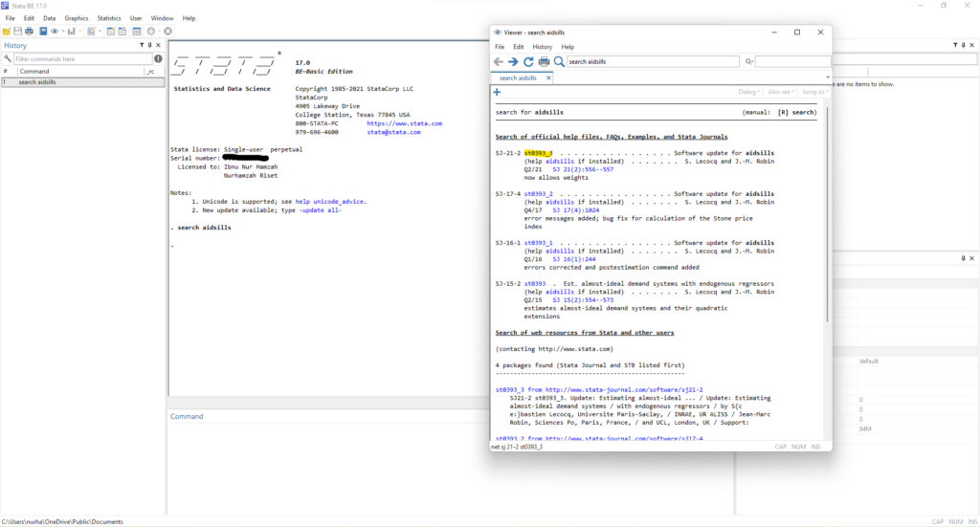Screen dimensions: 980x527
Task: Print the Viewer contents
Action: 544,61
